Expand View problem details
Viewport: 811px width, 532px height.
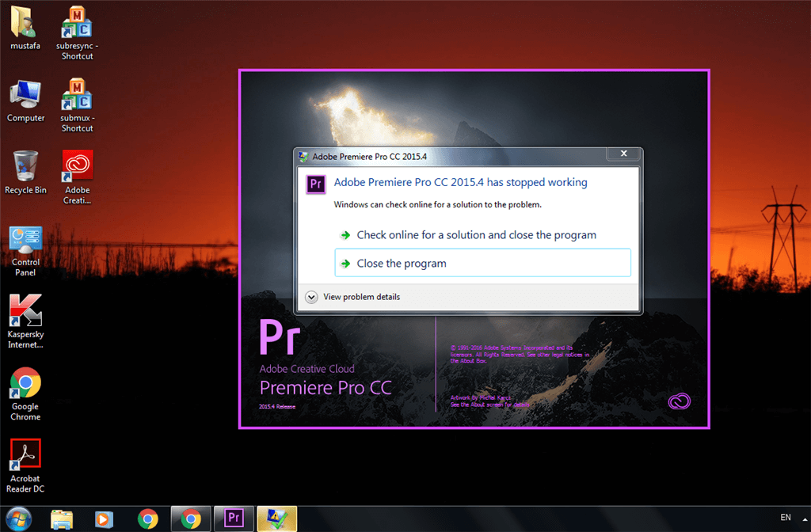[x=361, y=296]
